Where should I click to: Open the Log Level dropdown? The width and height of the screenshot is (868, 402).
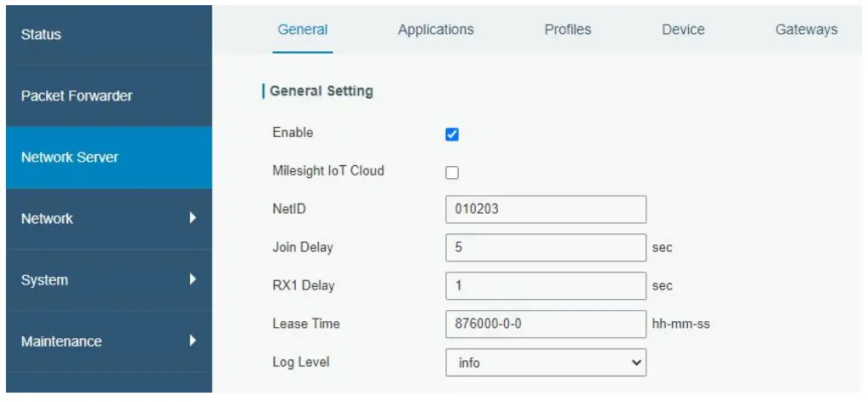[546, 363]
